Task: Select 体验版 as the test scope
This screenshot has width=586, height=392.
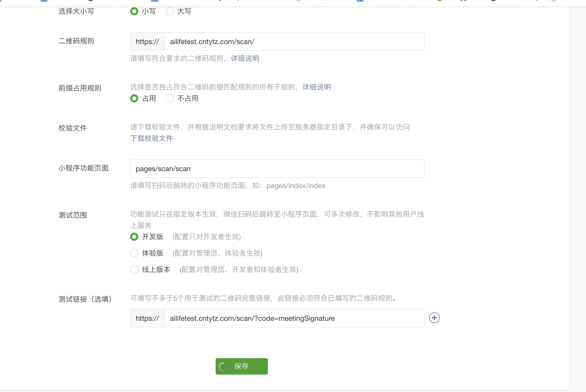Action: pos(134,253)
